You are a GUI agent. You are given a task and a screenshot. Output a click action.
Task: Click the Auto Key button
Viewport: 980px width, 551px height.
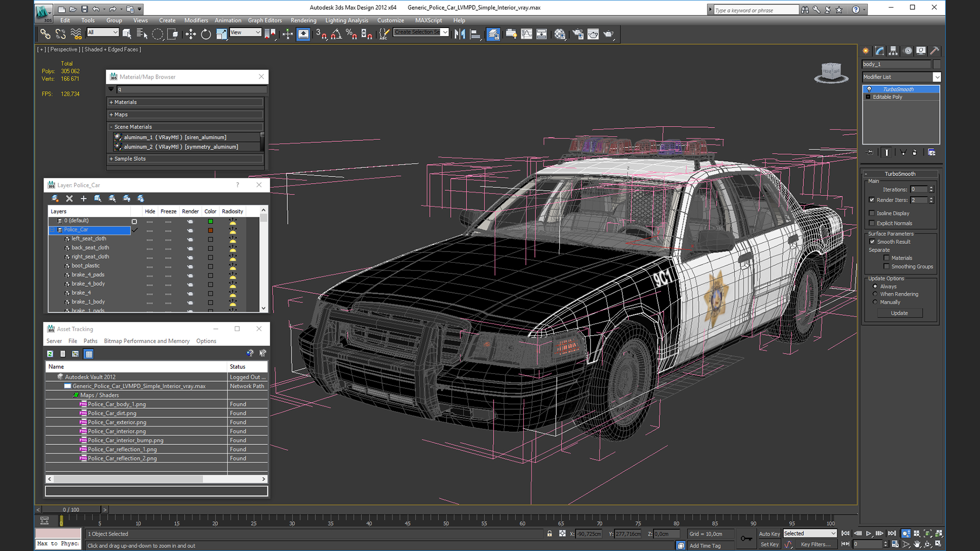[x=769, y=534]
